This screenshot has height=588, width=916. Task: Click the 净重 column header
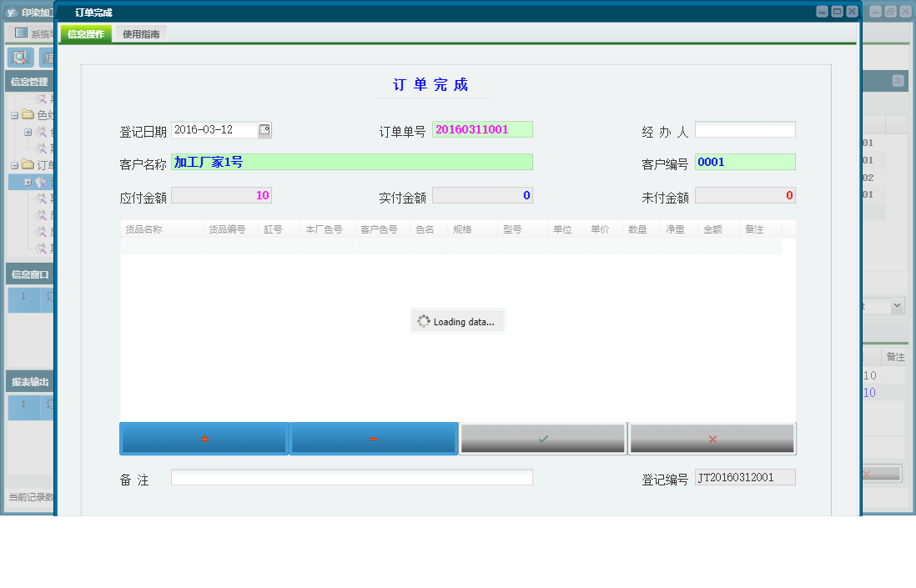[x=679, y=229]
